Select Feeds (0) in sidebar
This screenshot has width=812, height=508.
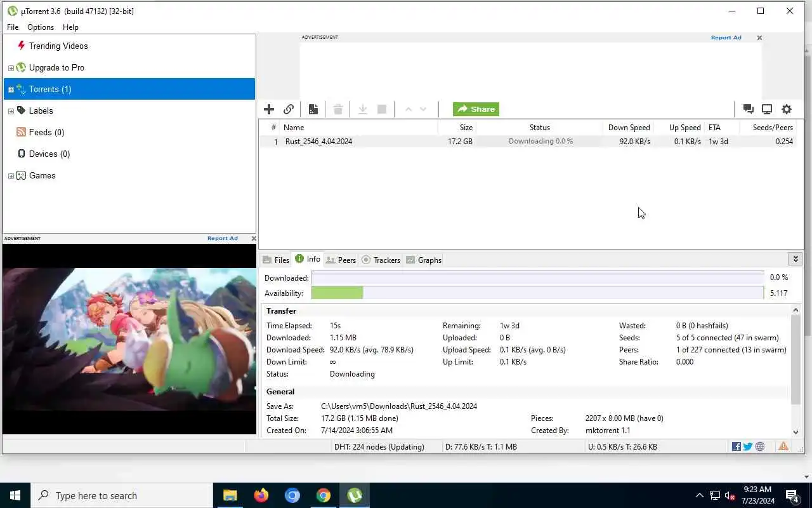click(46, 132)
